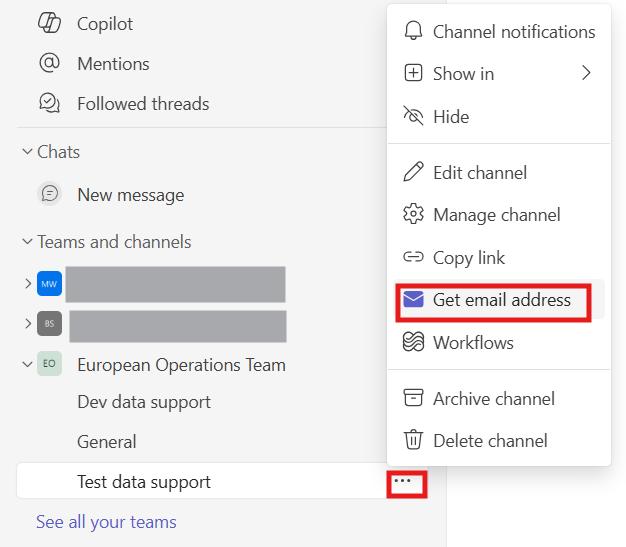The height and width of the screenshot is (547, 626).
Task: Select Manage channel menu entry
Action: (x=499, y=214)
